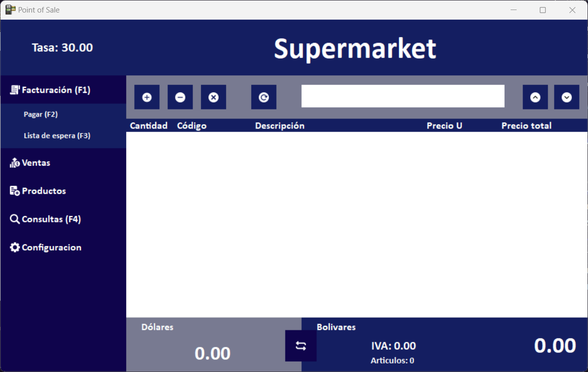Click the X remove-item icon button
Viewport: 588px width, 372px height.
point(214,97)
